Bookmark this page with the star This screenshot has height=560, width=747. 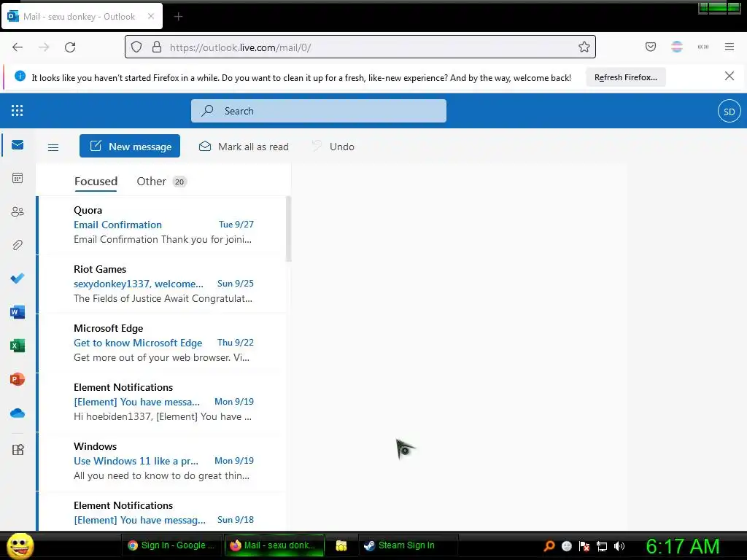(584, 47)
